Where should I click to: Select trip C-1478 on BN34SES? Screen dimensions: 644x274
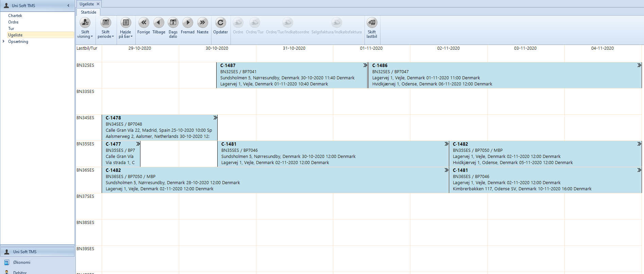tap(159, 128)
